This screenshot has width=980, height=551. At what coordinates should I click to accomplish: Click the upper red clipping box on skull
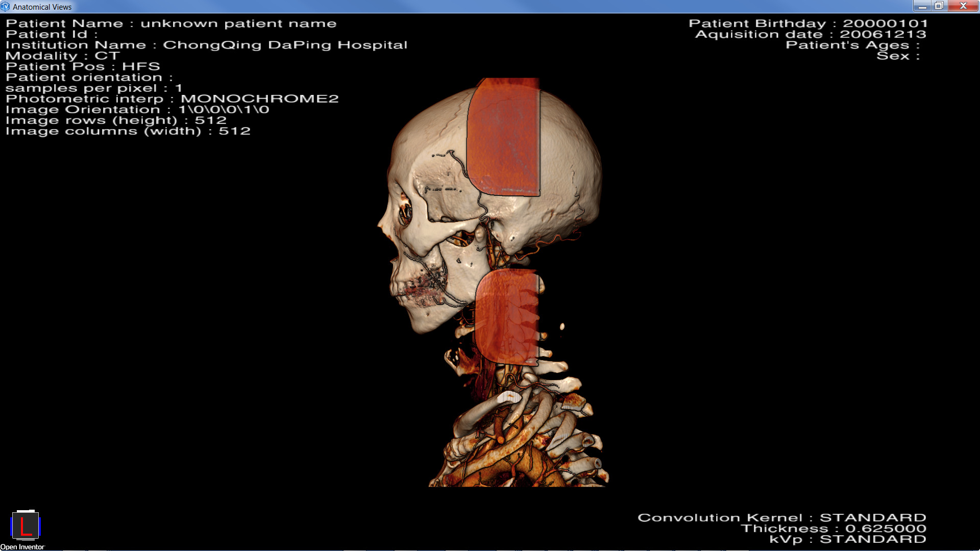pyautogui.click(x=504, y=138)
